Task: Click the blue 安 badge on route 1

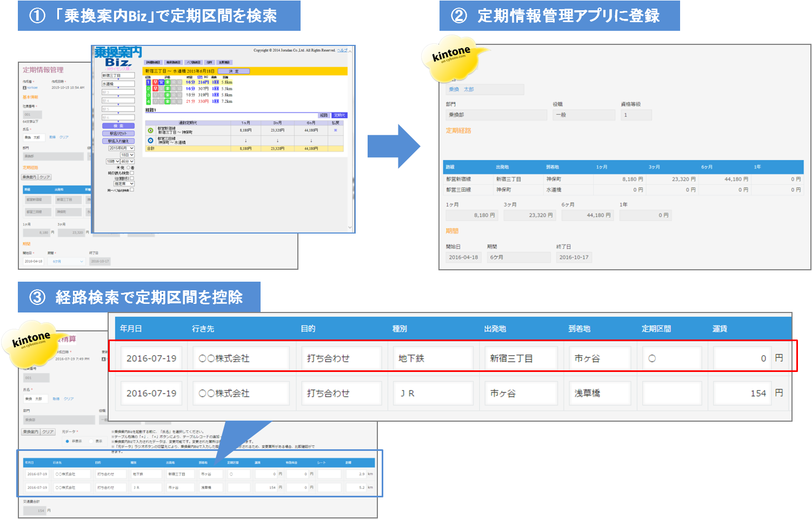Action: [x=161, y=82]
